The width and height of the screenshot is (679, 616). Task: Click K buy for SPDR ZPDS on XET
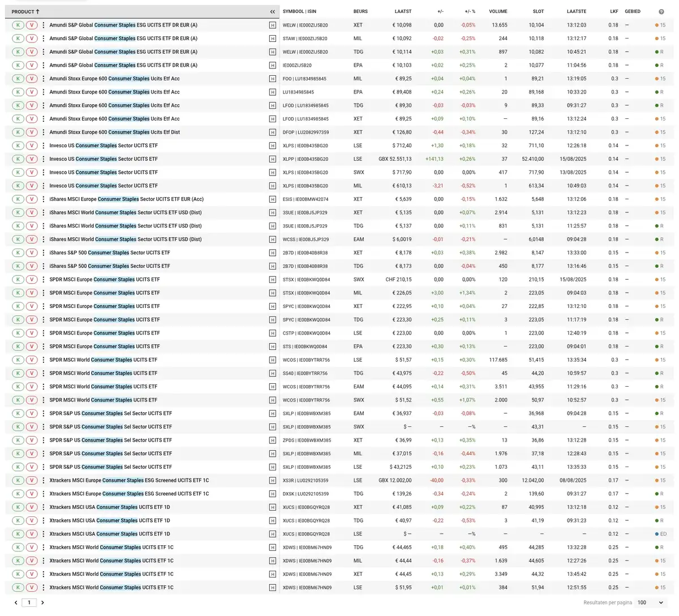[18, 440]
